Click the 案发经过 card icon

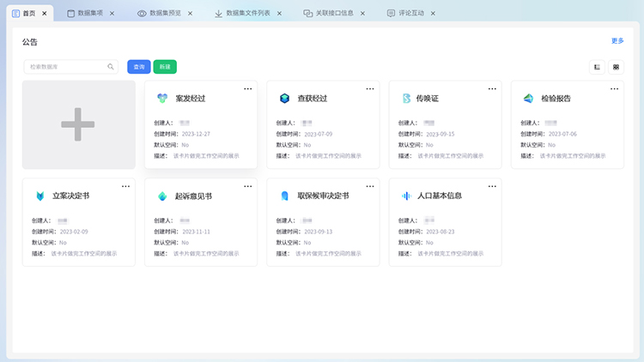pyautogui.click(x=162, y=99)
